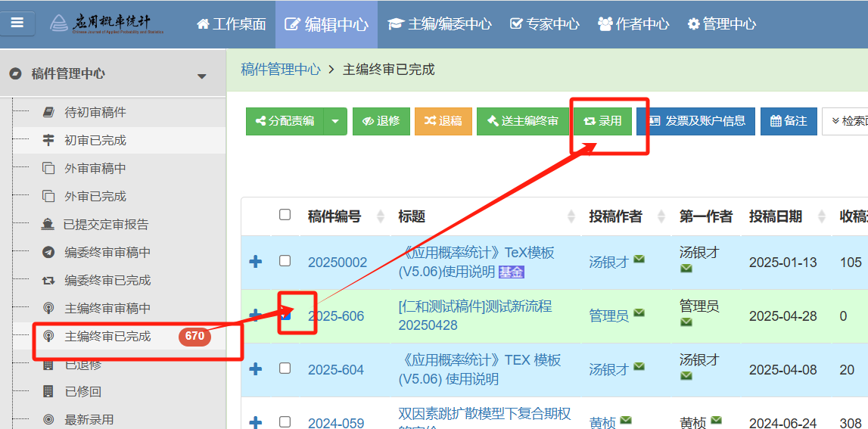Image resolution: width=868 pixels, height=429 pixels.
Task: Click the compass icon beside 稿件管理中心
Action: coord(16,73)
